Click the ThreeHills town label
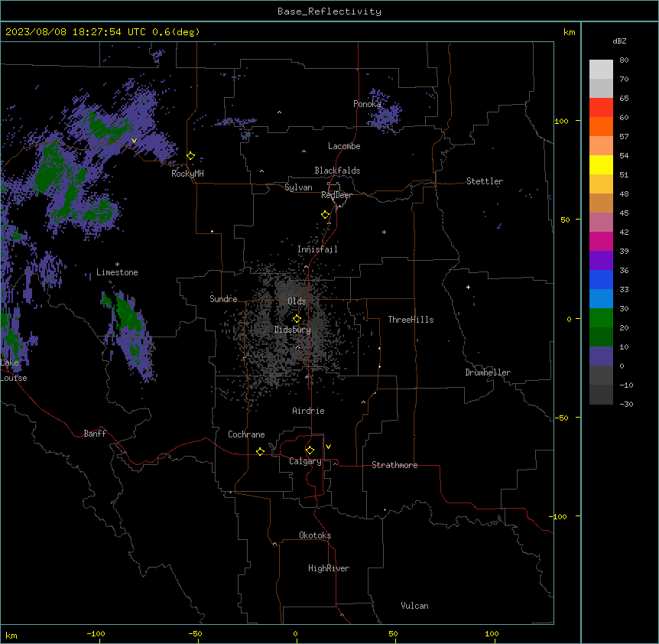The image size is (659, 644). click(411, 320)
